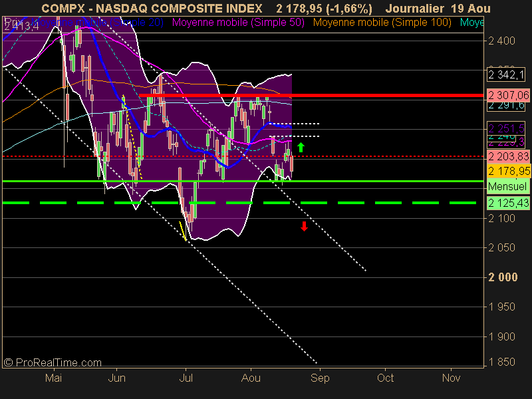The height and width of the screenshot is (399, 532).
Task: Click the Aou label on time axis
Action: (251, 378)
